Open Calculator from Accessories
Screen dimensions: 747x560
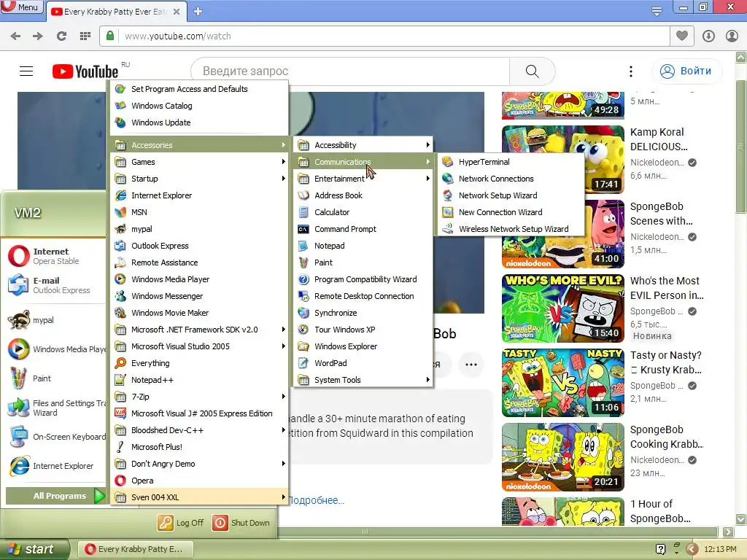tap(363, 212)
